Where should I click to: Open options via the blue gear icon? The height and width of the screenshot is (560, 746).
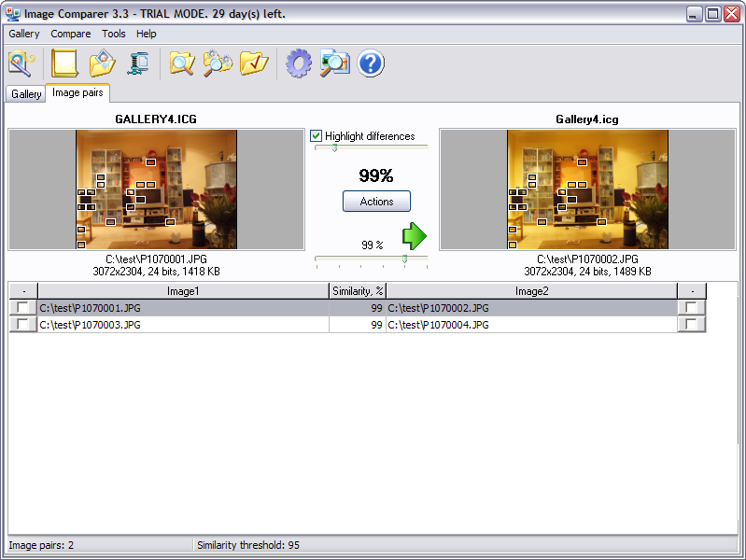coord(299,63)
